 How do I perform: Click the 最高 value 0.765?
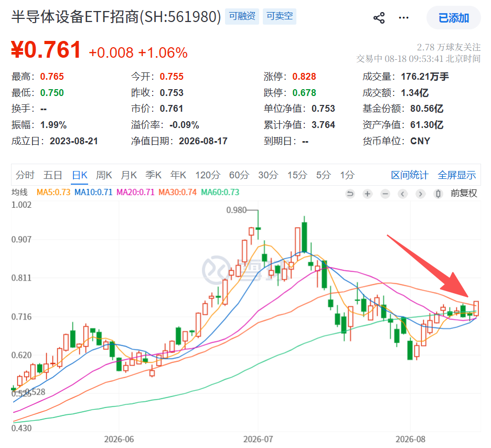(x=52, y=77)
